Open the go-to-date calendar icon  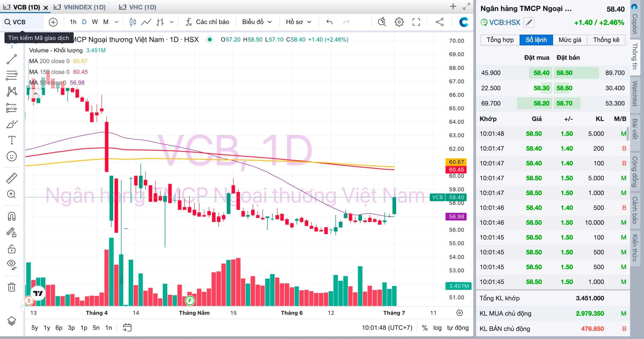click(x=127, y=328)
